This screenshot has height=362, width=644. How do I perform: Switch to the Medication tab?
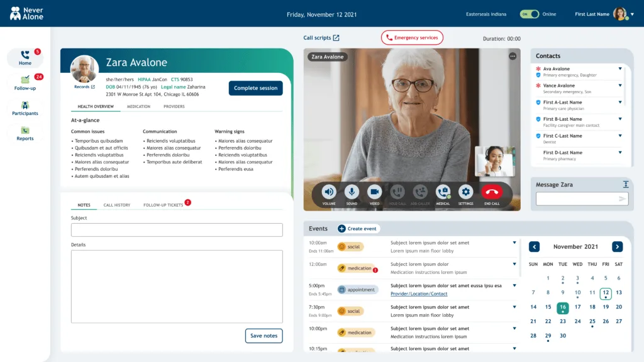(138, 107)
